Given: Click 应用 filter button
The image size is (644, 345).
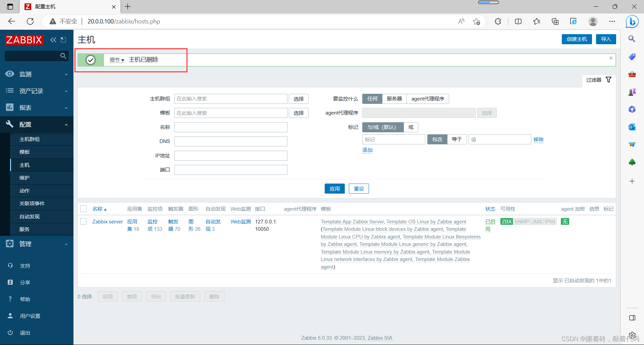Looking at the screenshot, I should [x=334, y=189].
